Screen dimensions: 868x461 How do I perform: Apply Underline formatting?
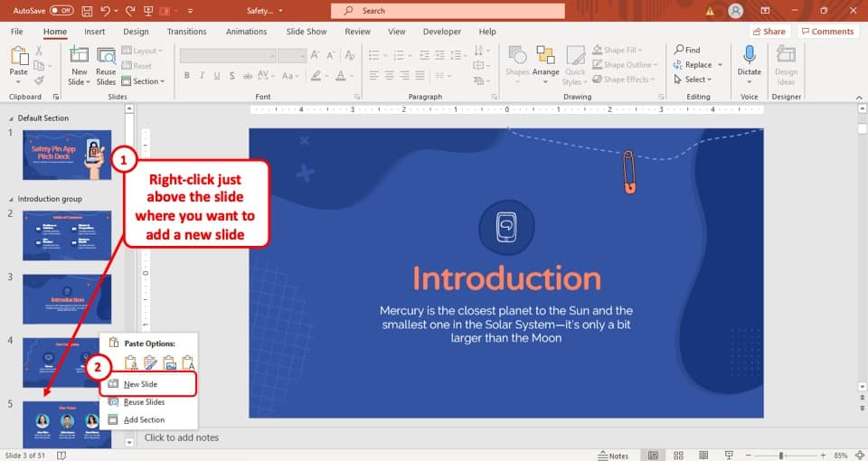(216, 75)
